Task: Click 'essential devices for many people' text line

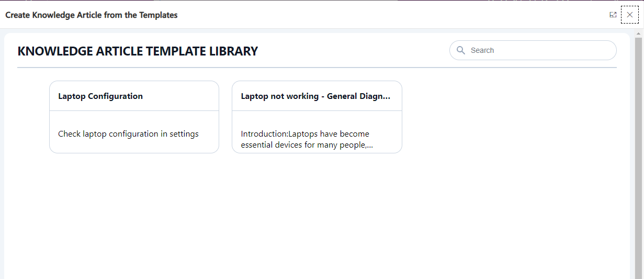Action: (307, 145)
